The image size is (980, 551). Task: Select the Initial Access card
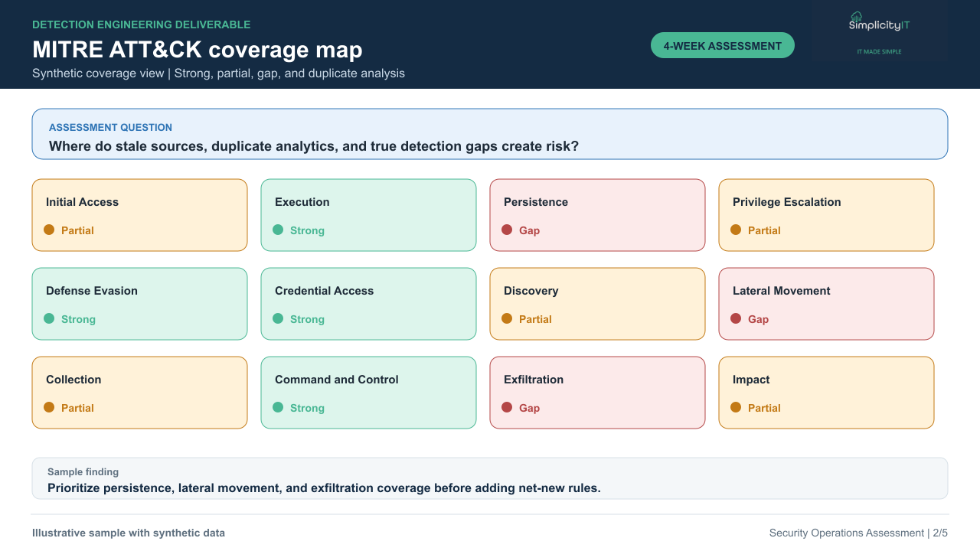tap(139, 215)
